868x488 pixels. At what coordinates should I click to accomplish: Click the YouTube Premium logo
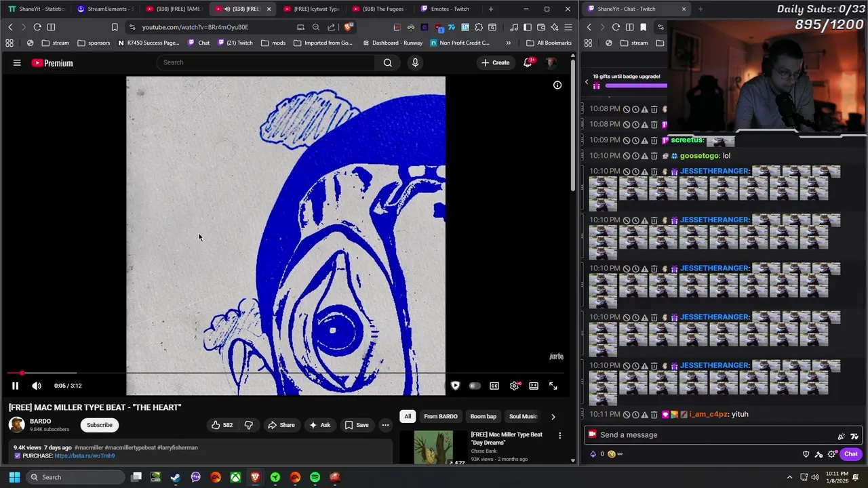(x=52, y=63)
